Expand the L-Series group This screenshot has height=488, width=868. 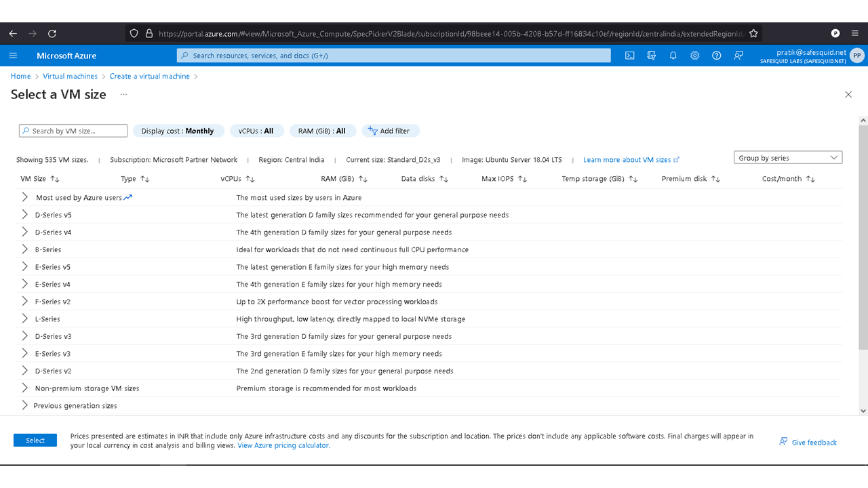(x=24, y=319)
